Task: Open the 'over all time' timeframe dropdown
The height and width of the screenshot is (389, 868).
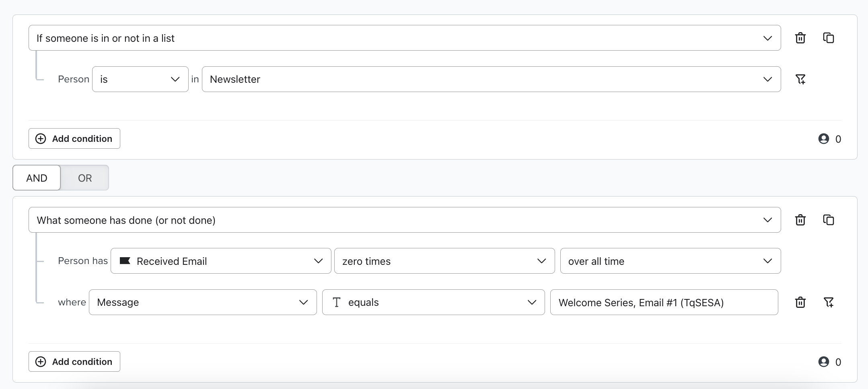Action: pyautogui.click(x=670, y=261)
